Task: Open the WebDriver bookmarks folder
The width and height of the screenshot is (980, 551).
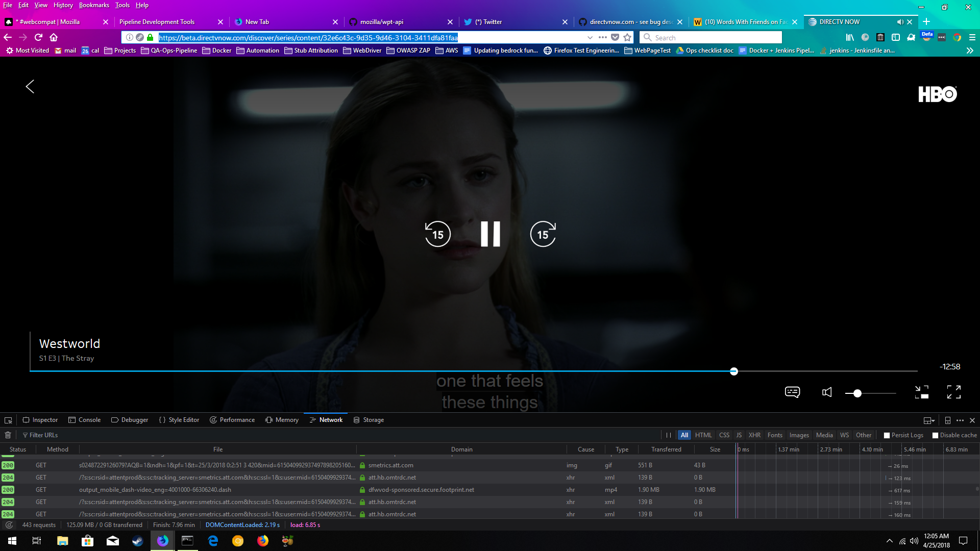Action: click(362, 51)
